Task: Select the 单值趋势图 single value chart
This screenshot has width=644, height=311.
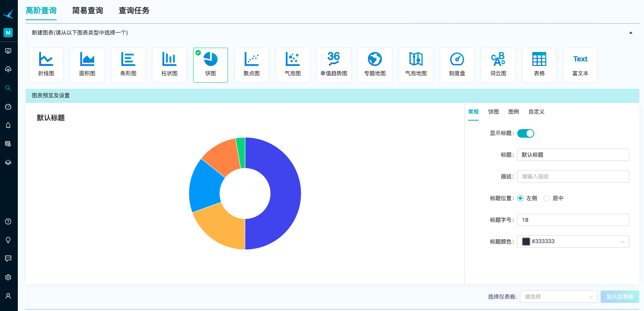Action: [x=334, y=65]
